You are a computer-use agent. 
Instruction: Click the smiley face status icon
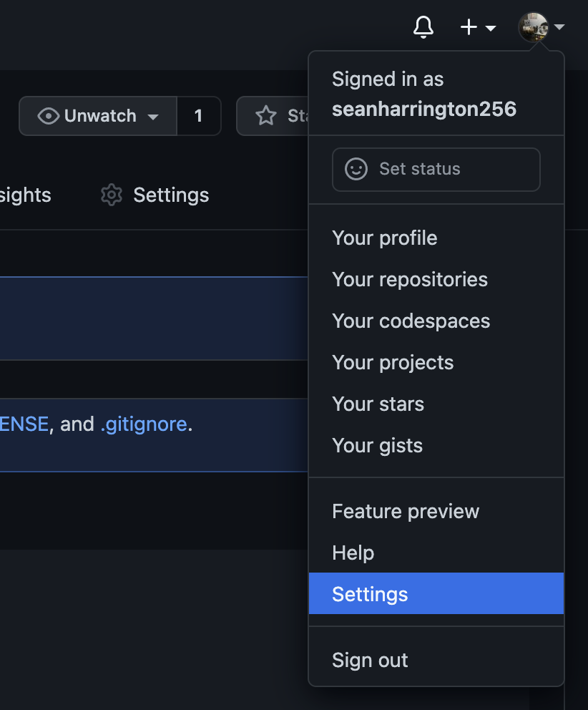[x=356, y=170]
